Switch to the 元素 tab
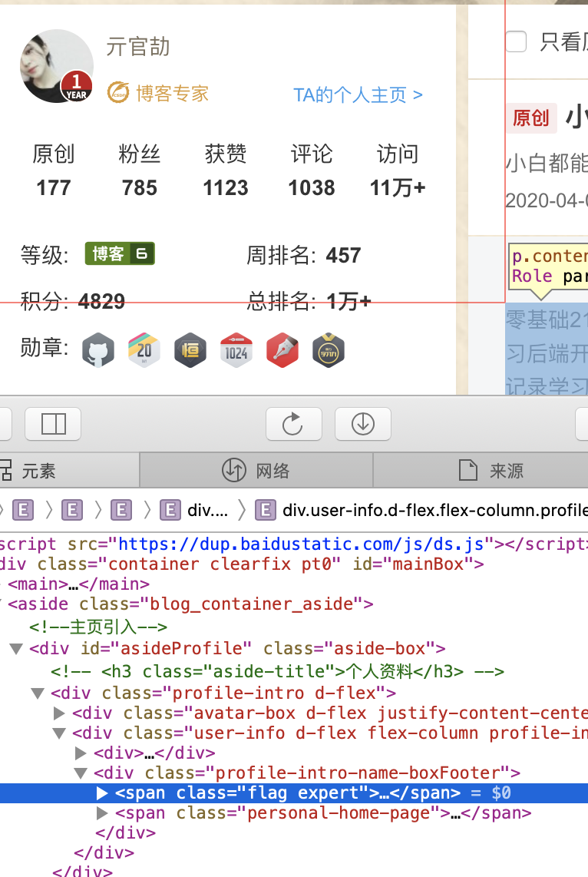 pyautogui.click(x=69, y=471)
